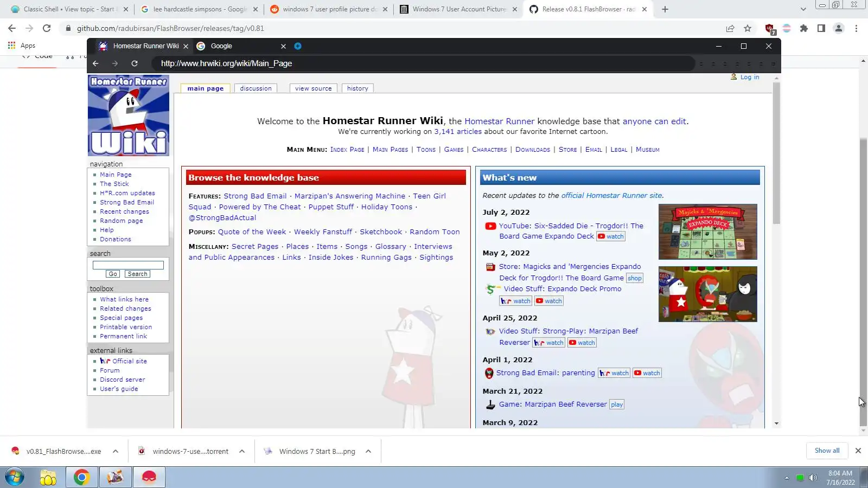Open Strong Bad Email sidebar link
The height and width of the screenshot is (488, 868).
coord(127,202)
